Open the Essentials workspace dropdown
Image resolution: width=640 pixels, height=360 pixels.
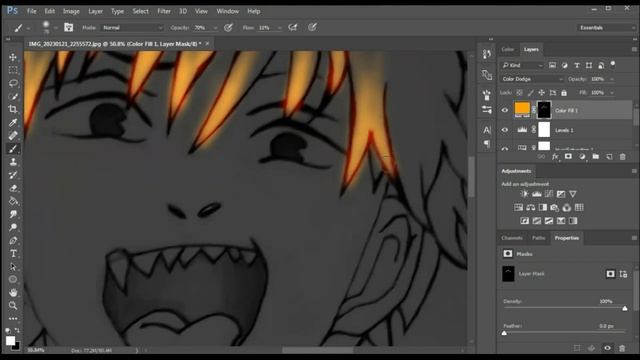pyautogui.click(x=606, y=28)
